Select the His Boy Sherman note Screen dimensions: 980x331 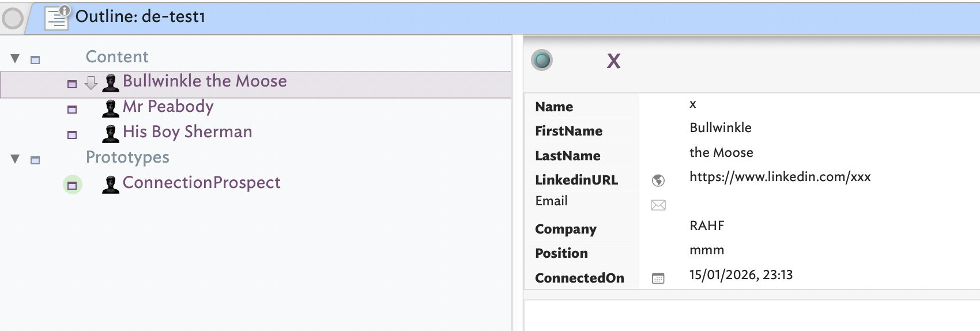187,132
